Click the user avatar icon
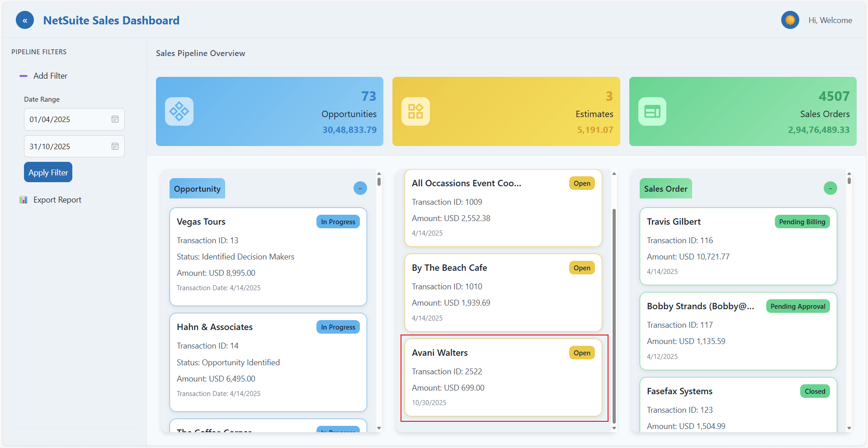Viewport: 868px width, 448px height. [x=790, y=20]
